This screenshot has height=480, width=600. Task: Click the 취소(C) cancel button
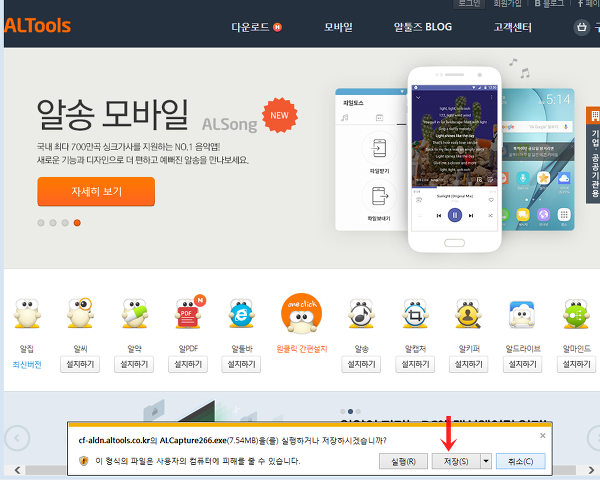520,461
